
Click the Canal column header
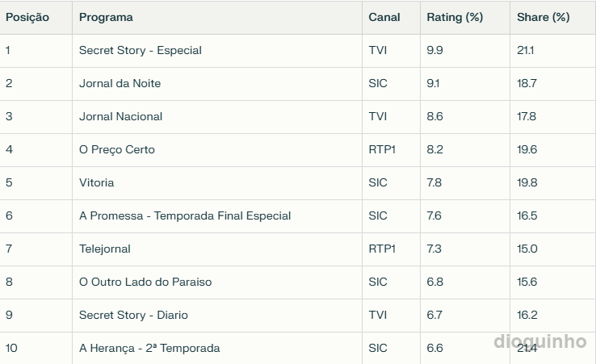tap(384, 17)
